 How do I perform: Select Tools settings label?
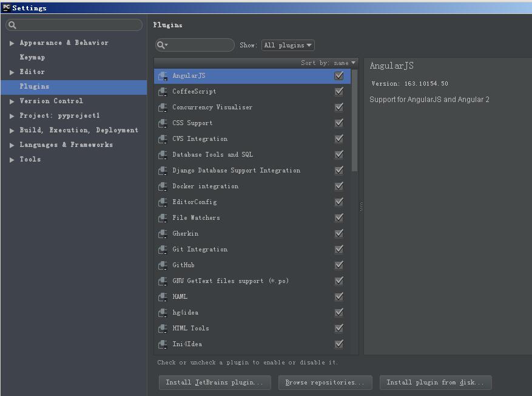[30, 159]
